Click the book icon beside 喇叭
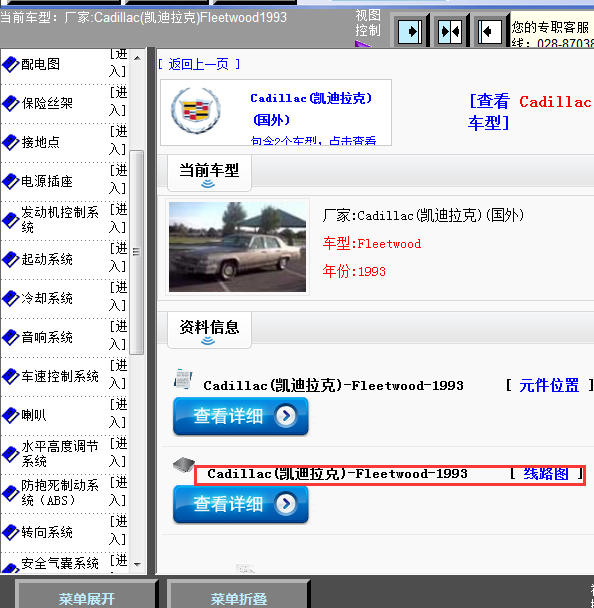 click(10, 415)
